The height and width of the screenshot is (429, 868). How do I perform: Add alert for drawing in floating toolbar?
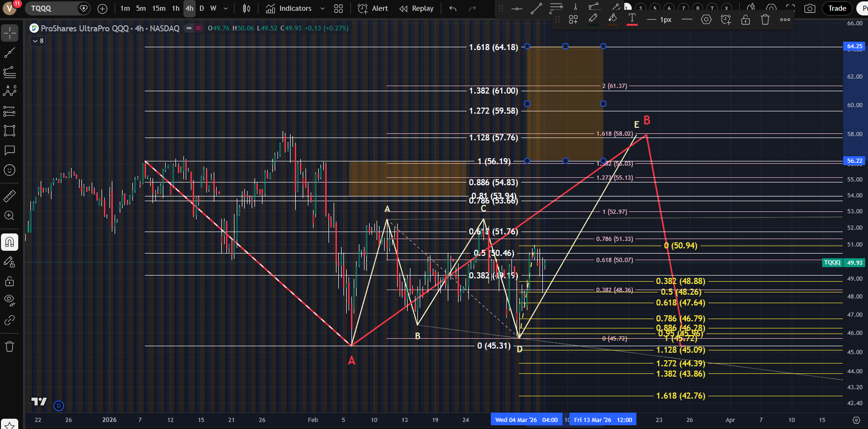(x=726, y=20)
